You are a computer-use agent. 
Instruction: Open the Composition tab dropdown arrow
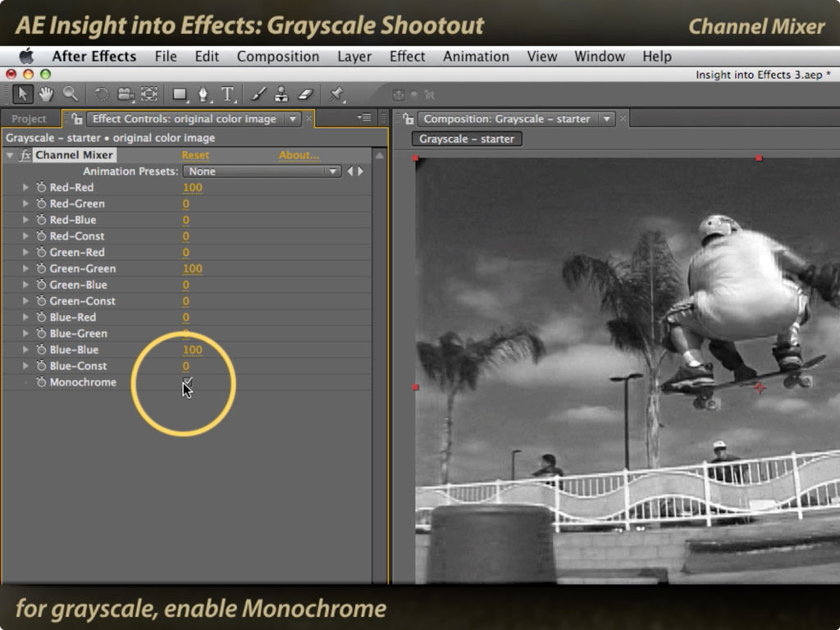(606, 118)
